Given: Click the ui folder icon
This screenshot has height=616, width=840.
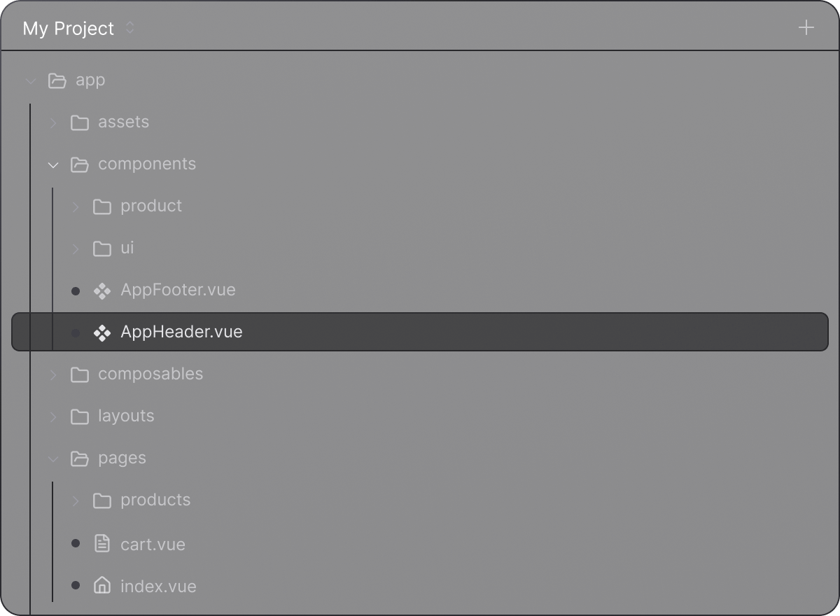Looking at the screenshot, I should tap(102, 248).
